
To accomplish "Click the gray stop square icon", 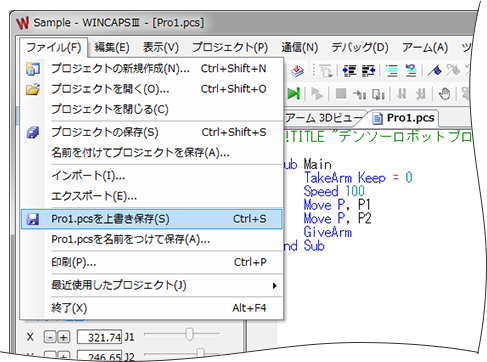I will click(x=341, y=94).
